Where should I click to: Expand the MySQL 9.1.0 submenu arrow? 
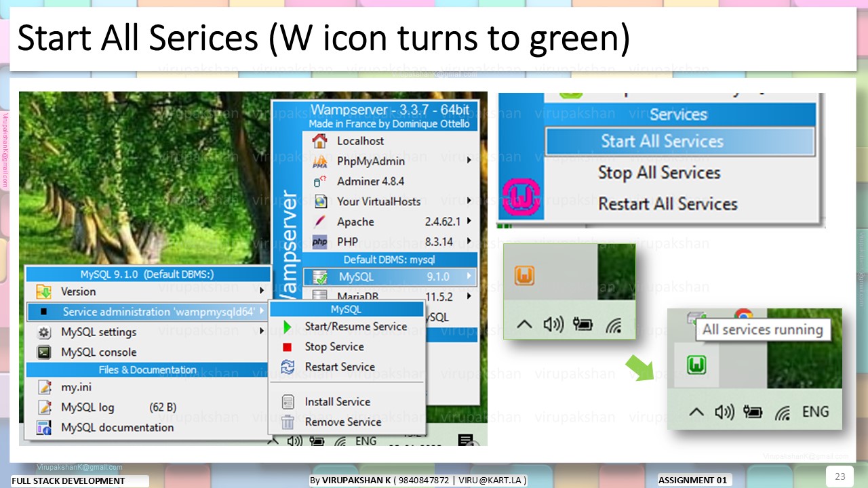coord(469,277)
